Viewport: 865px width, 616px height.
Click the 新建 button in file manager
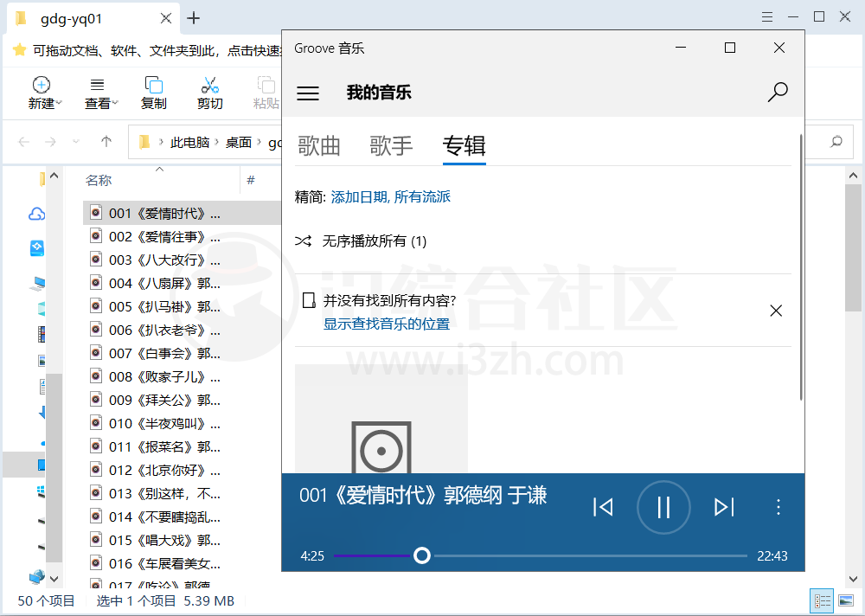click(x=44, y=93)
